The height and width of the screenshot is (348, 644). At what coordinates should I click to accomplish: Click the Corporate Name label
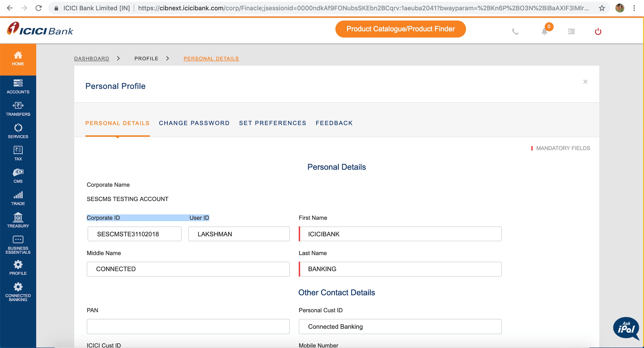[108, 185]
